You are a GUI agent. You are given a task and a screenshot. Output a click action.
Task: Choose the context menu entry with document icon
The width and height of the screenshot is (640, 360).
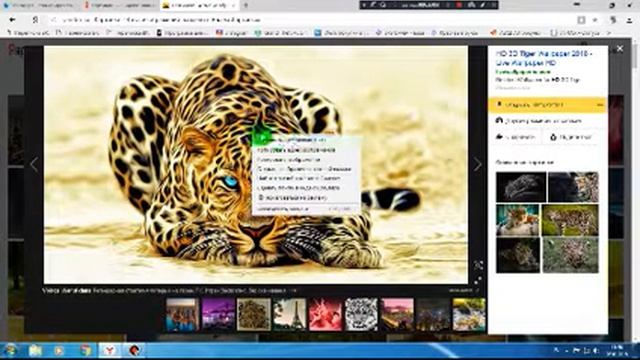(x=307, y=198)
